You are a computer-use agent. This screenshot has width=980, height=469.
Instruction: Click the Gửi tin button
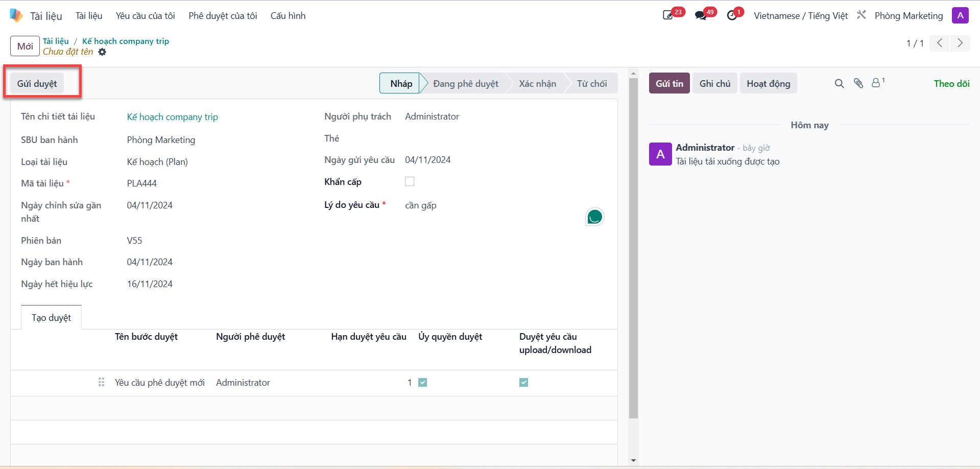(669, 83)
